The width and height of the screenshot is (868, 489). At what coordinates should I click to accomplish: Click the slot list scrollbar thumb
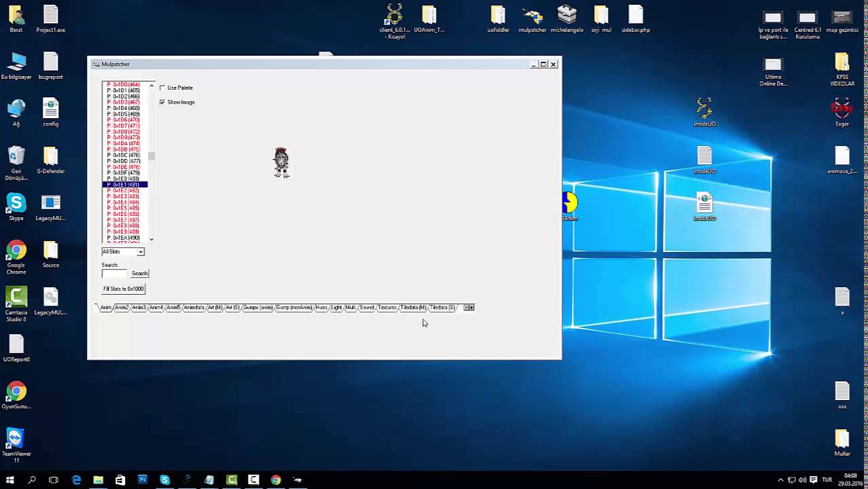(x=151, y=156)
